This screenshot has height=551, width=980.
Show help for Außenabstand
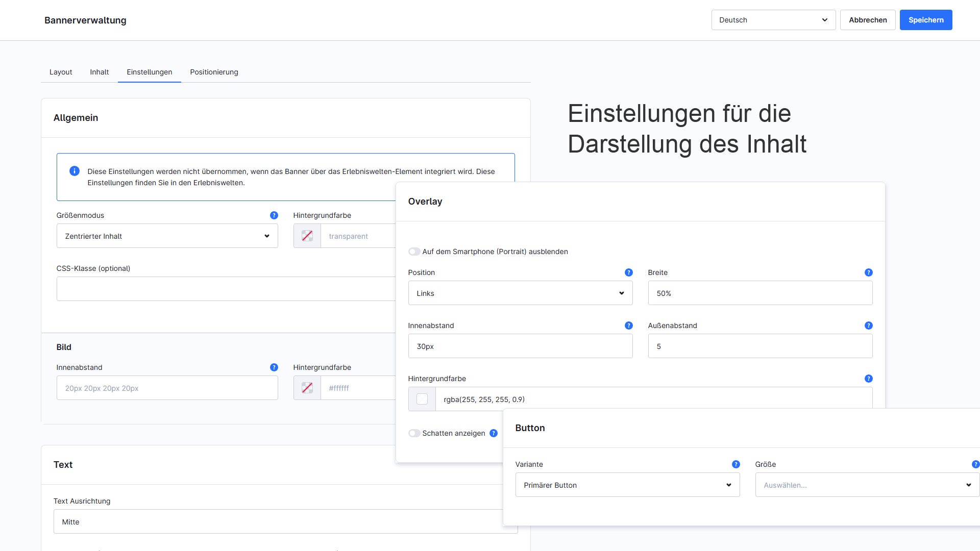[x=869, y=325]
